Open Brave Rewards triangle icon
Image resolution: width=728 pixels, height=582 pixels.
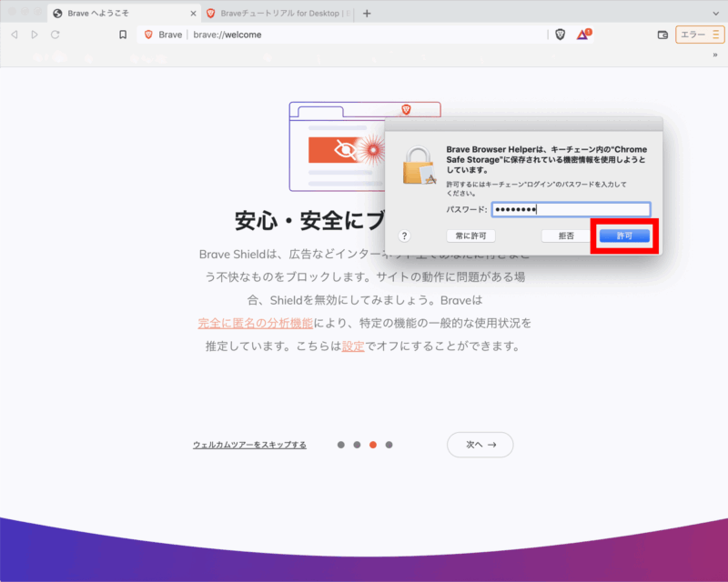point(584,35)
